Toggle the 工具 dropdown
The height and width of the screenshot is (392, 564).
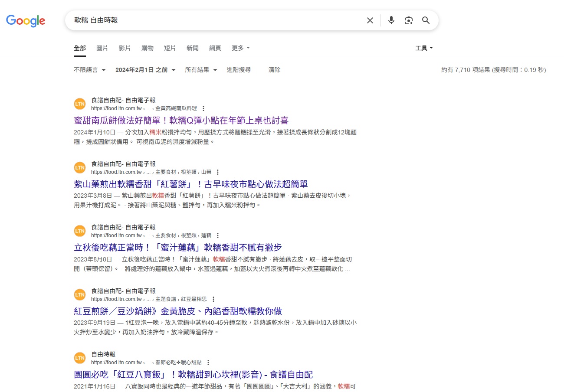click(424, 48)
